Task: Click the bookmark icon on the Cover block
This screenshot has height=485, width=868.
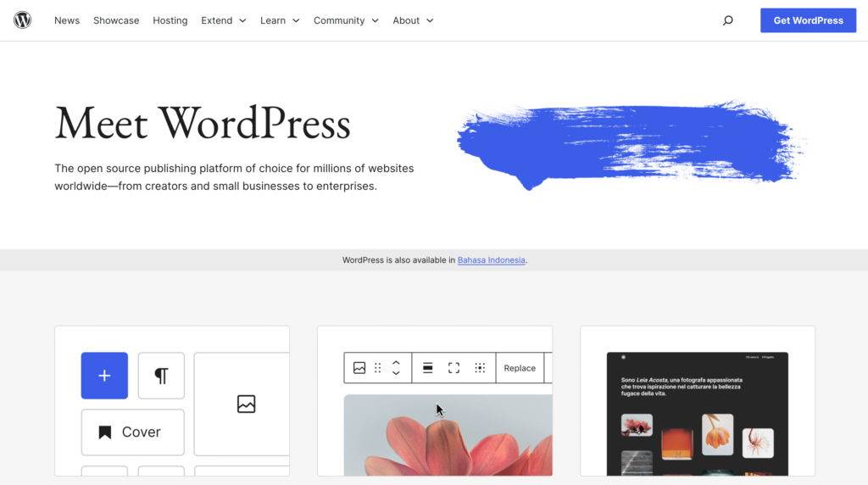Action: tap(104, 432)
